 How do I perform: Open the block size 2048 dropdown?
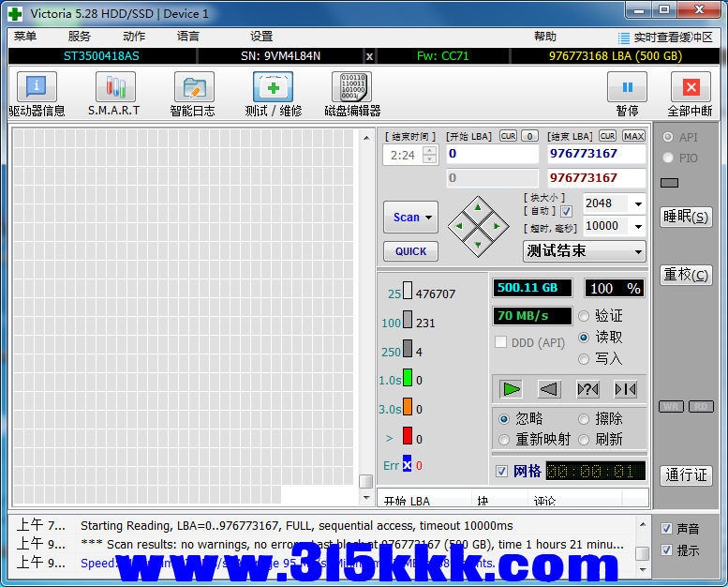click(638, 203)
